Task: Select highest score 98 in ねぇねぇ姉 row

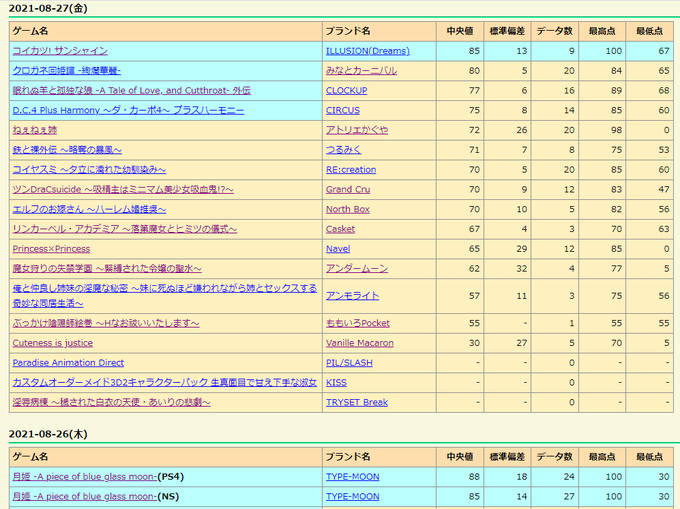Action: pos(616,130)
